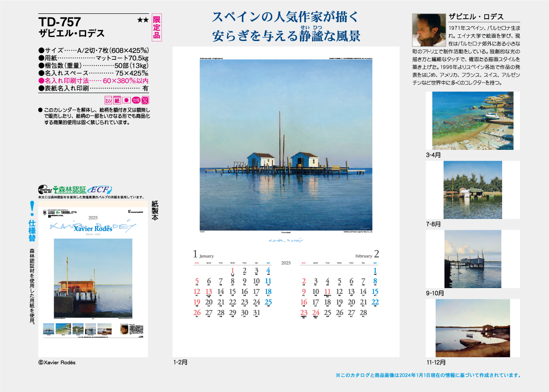
Task: Select February 28 on the calendar
Action: (363, 314)
